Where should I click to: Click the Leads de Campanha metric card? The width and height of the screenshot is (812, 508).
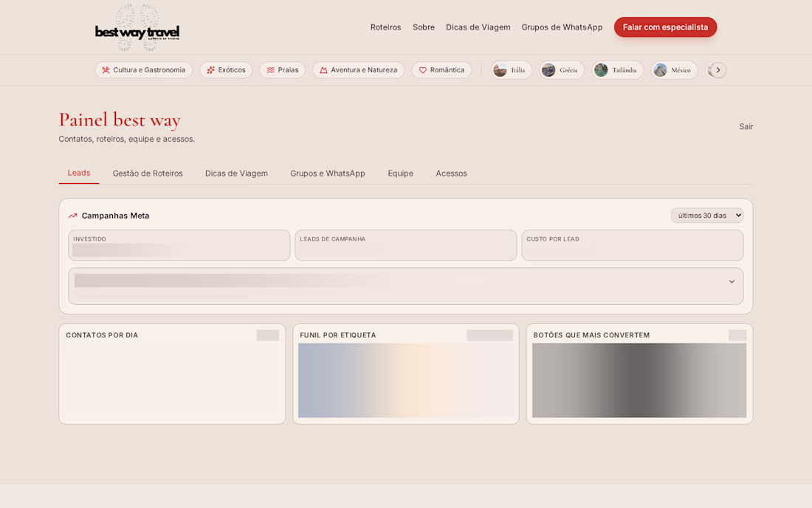coord(406,245)
